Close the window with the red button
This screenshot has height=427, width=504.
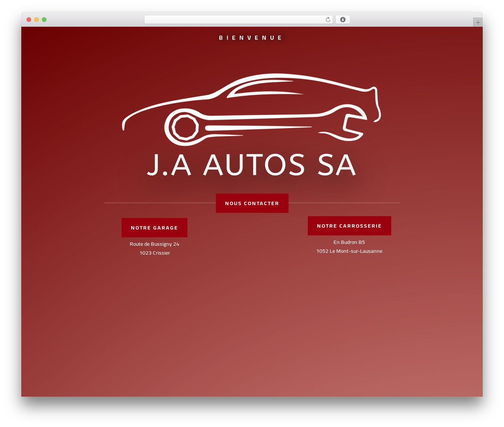click(29, 20)
